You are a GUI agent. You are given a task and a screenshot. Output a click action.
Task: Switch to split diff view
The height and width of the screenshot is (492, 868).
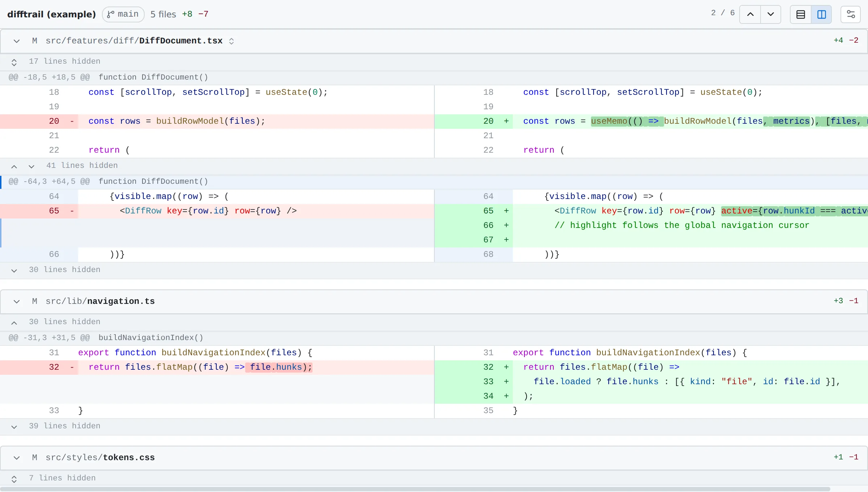click(x=821, y=14)
